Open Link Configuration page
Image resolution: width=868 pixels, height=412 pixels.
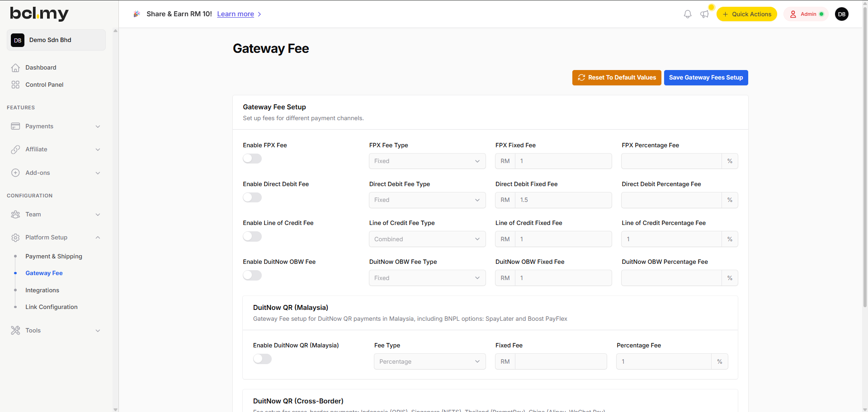click(x=52, y=307)
